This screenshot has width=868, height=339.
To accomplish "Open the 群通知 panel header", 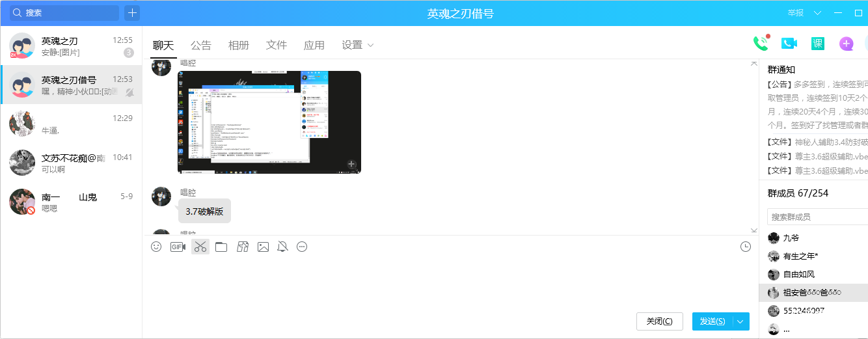I will pyautogui.click(x=781, y=70).
